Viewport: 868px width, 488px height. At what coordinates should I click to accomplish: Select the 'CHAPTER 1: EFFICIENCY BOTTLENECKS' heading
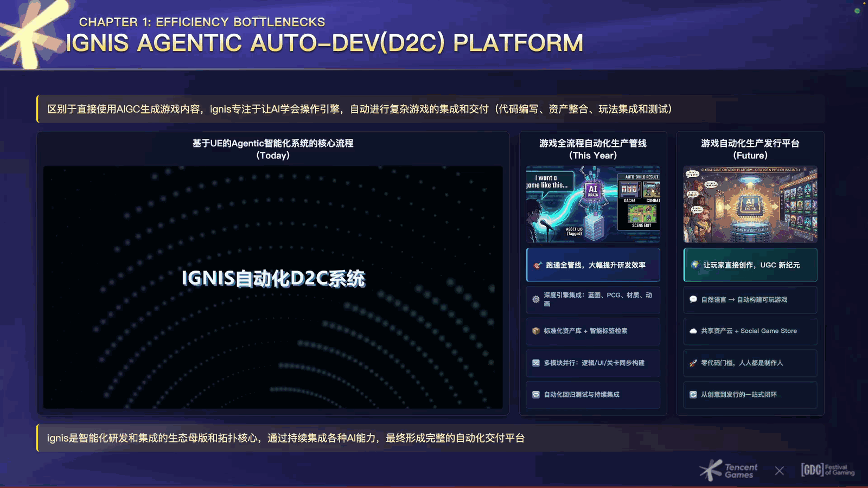pyautogui.click(x=202, y=22)
